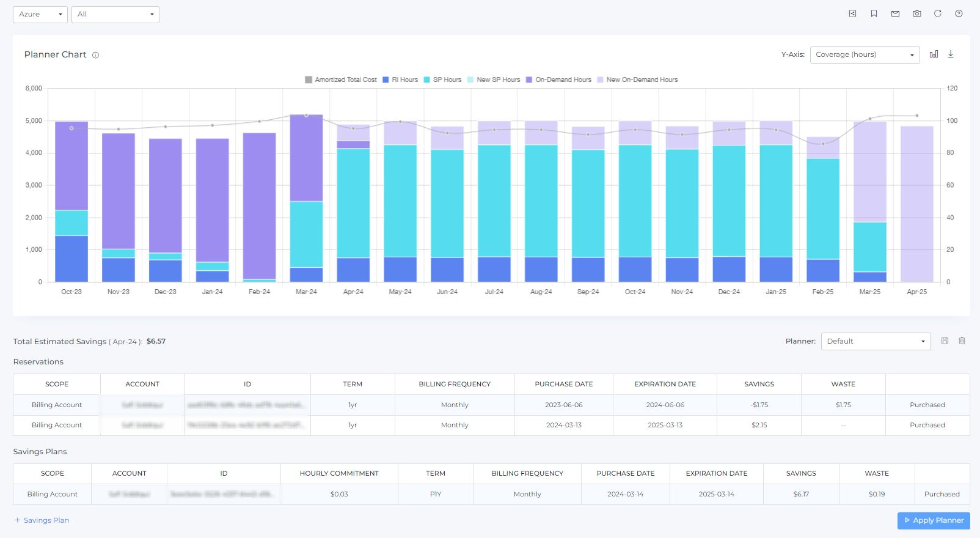Image resolution: width=980 pixels, height=538 pixels.
Task: Open the help question mark icon
Action: [x=959, y=13]
